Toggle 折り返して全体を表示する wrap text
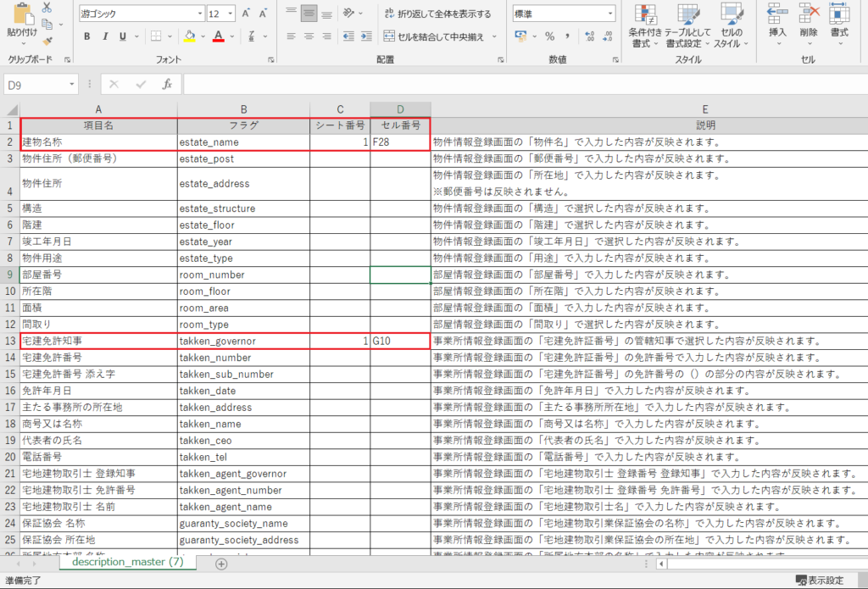Image resolution: width=868 pixels, height=589 pixels. coord(437,14)
